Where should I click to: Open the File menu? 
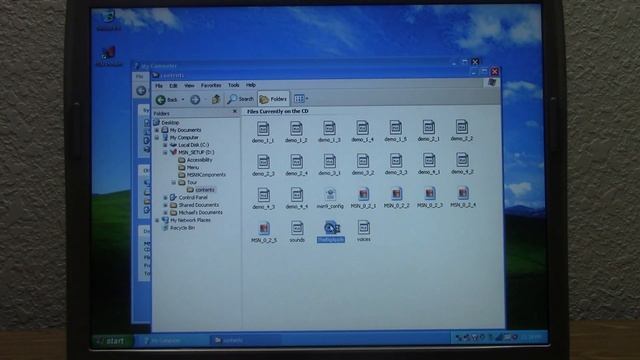click(159, 86)
